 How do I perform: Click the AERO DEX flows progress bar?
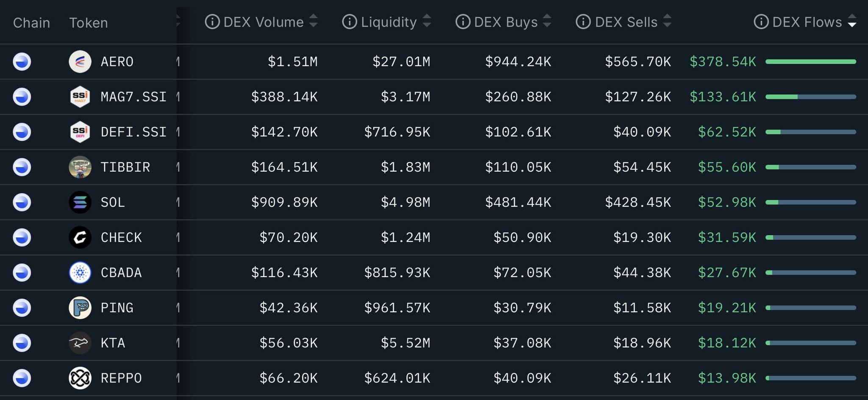(810, 62)
